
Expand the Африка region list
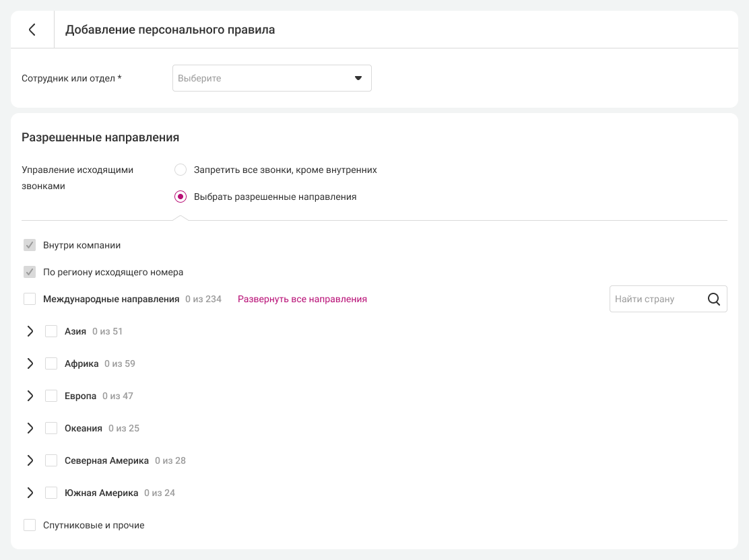pyautogui.click(x=30, y=363)
